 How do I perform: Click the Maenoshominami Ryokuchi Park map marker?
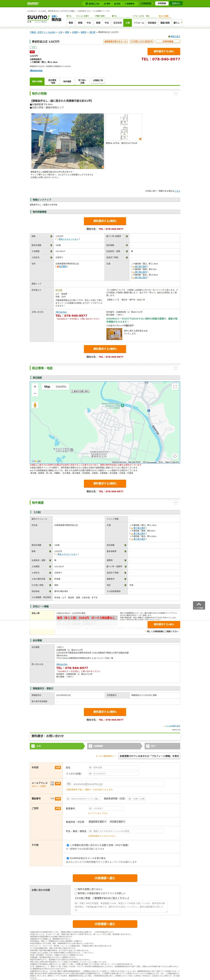click(122, 406)
